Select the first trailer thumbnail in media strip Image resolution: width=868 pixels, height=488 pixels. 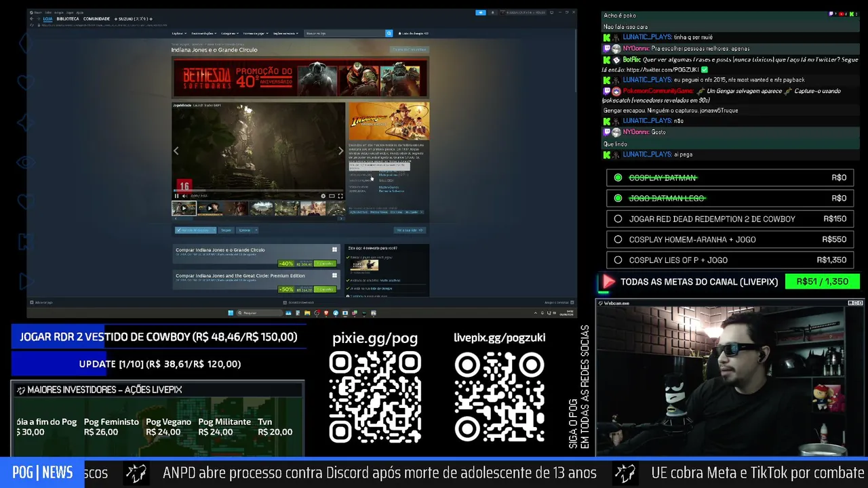point(184,208)
